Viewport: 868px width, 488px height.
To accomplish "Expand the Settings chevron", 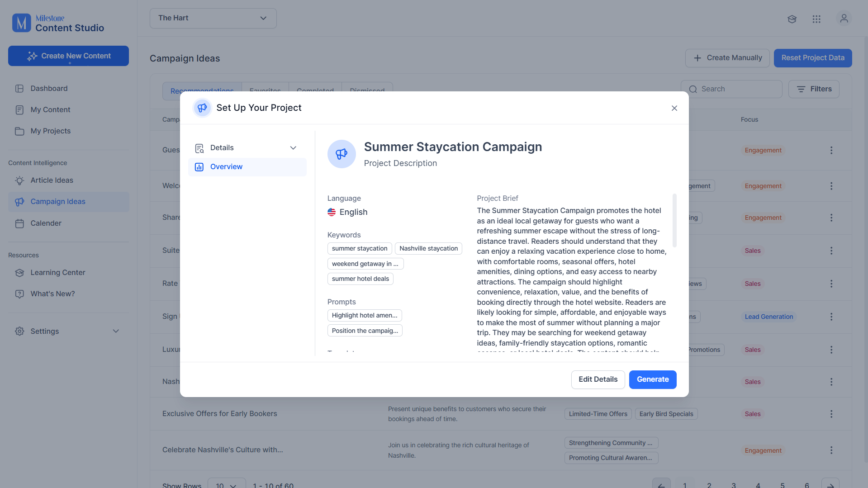I will [x=116, y=331].
